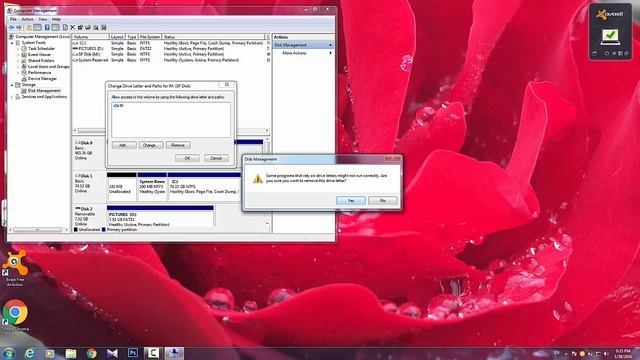This screenshot has height=360, width=640.
Task: Collapse the Disk Management section in the Actions pane
Action: pos(330,45)
